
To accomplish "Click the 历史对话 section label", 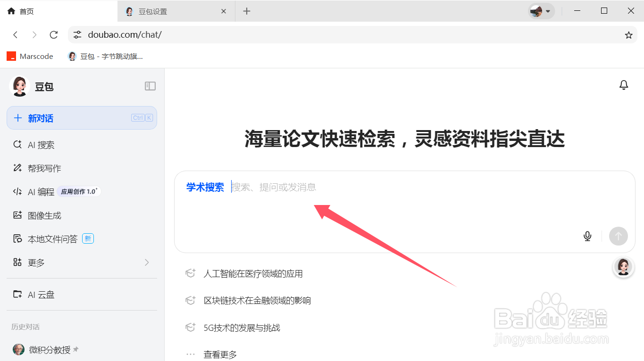I will [25, 327].
